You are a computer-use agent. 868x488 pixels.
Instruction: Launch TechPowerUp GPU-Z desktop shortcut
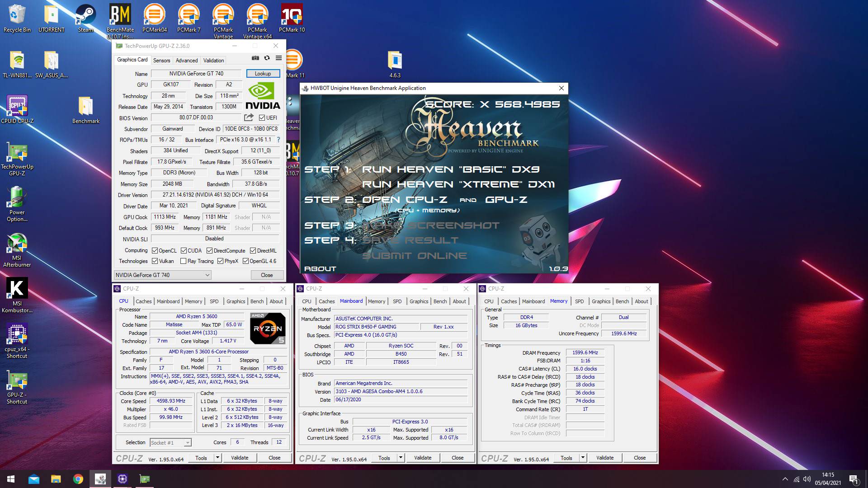(x=17, y=159)
